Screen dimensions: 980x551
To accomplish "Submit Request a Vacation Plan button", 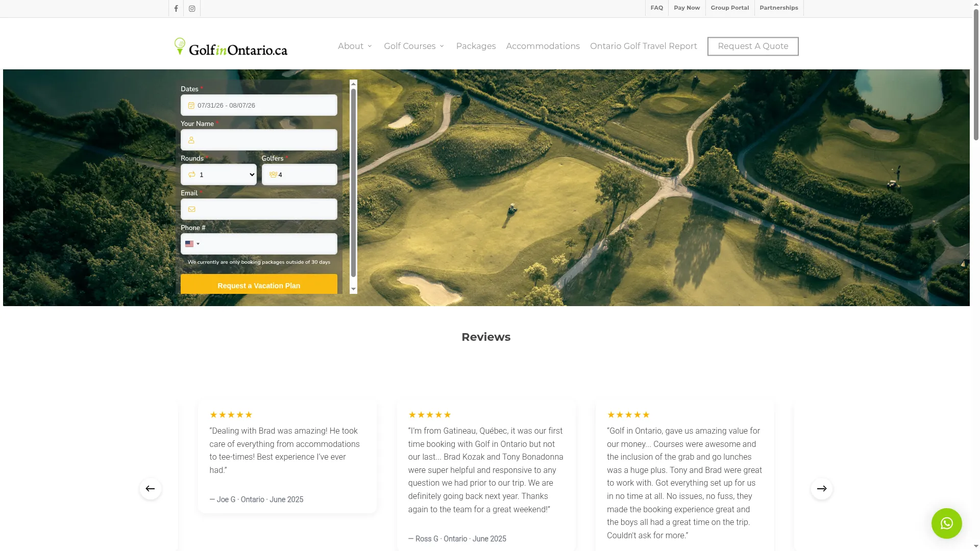I will coord(259,284).
